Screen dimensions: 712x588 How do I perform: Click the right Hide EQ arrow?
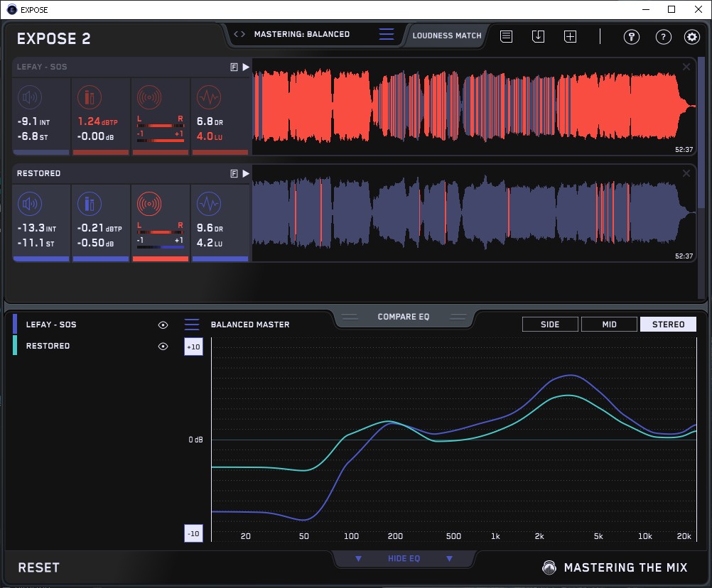449,558
